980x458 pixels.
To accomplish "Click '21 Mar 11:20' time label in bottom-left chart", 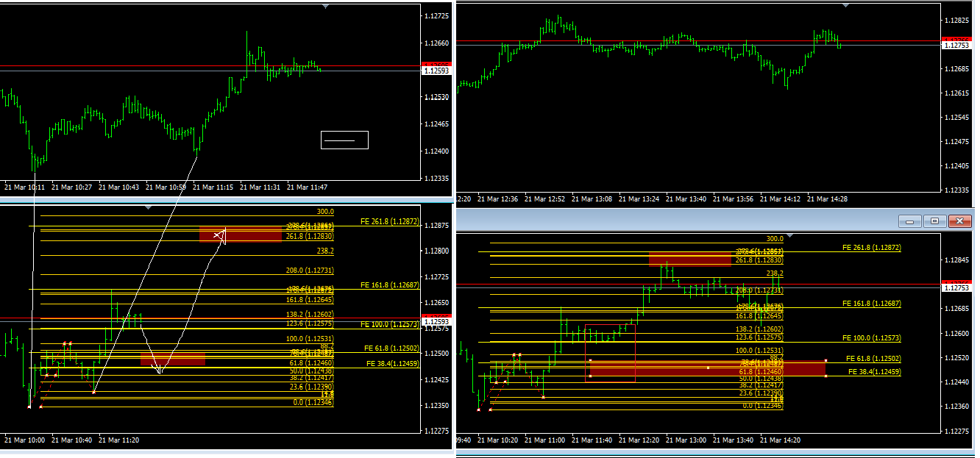I will 118,440.
